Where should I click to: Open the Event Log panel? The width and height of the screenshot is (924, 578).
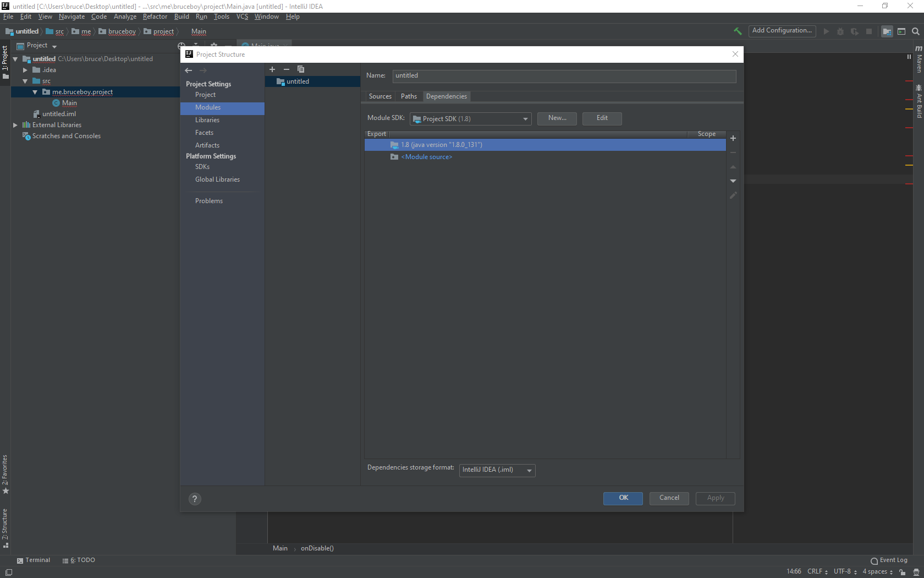pos(889,560)
